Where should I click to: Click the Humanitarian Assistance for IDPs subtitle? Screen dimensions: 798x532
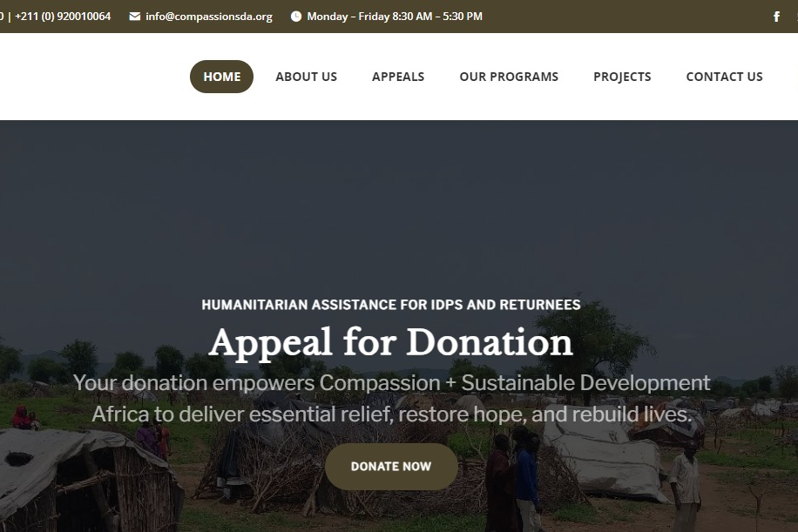tap(391, 305)
